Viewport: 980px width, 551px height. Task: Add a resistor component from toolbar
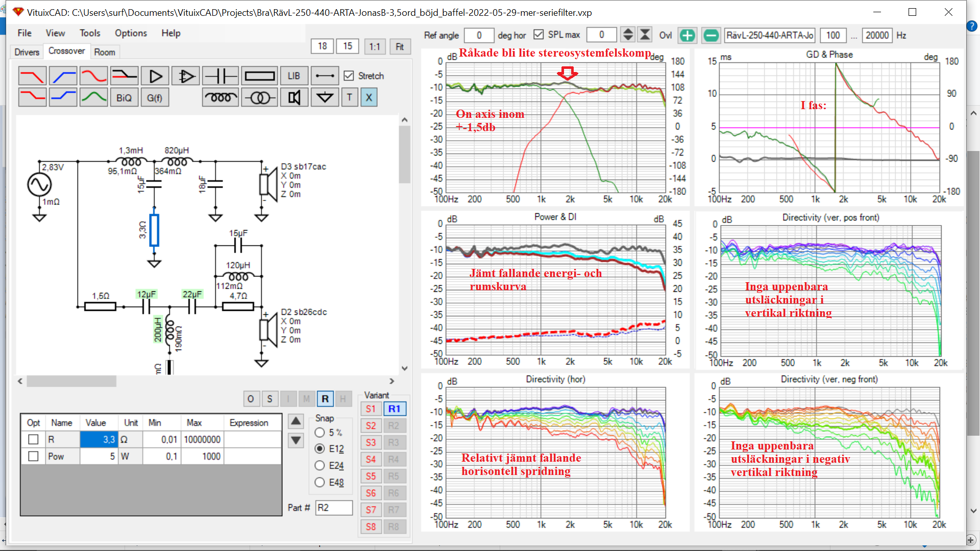pos(259,77)
